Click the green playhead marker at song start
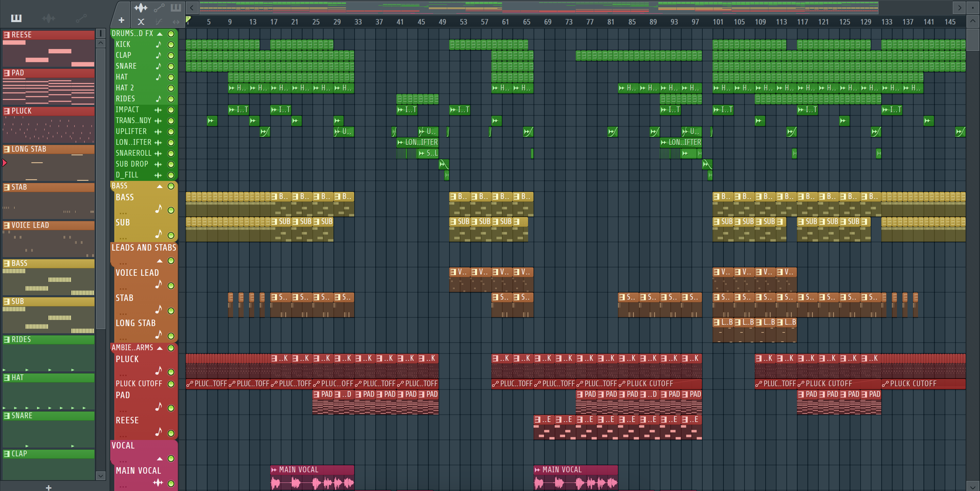Viewport: 980px width, 491px height. pos(188,19)
